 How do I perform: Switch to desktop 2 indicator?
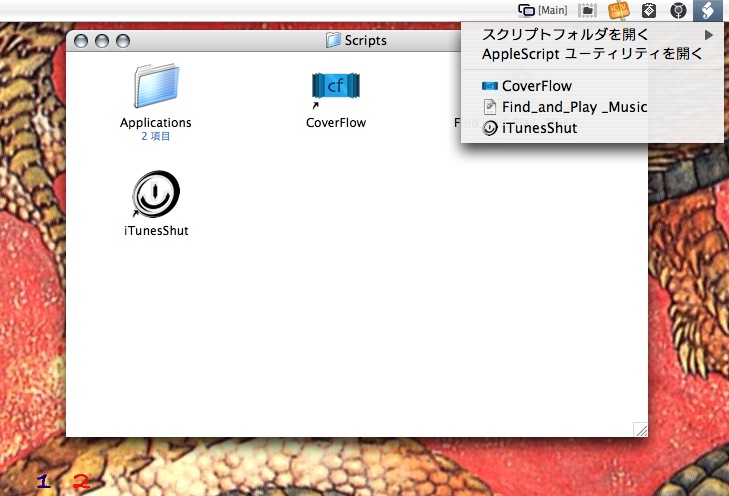[81, 481]
